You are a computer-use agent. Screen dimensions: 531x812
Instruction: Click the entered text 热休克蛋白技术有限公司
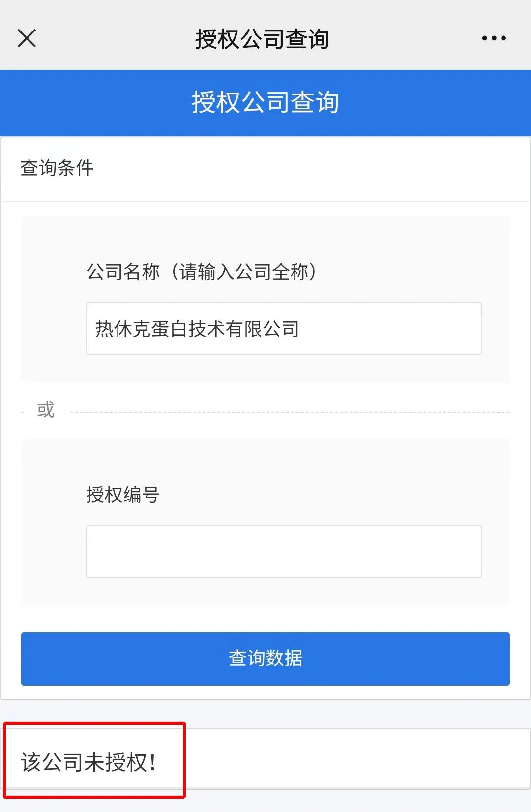tap(197, 329)
